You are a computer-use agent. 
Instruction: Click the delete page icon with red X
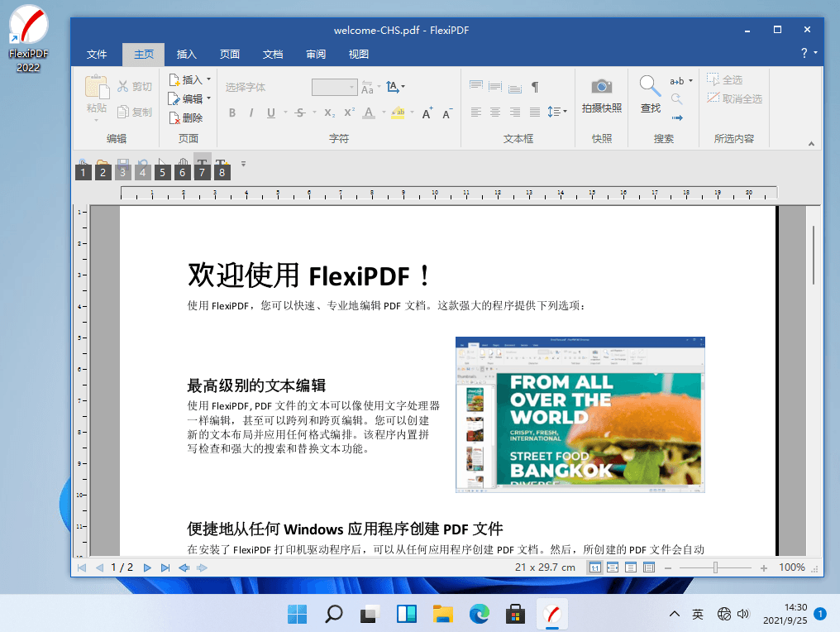click(174, 118)
